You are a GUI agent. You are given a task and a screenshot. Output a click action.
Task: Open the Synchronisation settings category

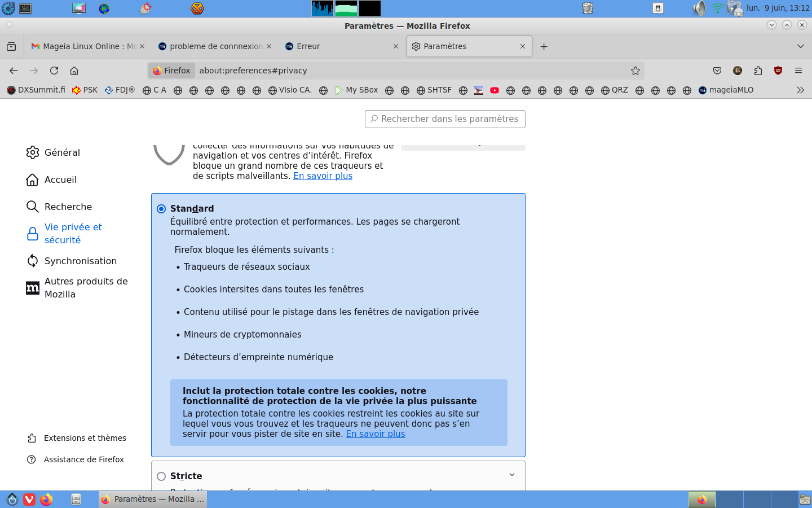(72, 261)
